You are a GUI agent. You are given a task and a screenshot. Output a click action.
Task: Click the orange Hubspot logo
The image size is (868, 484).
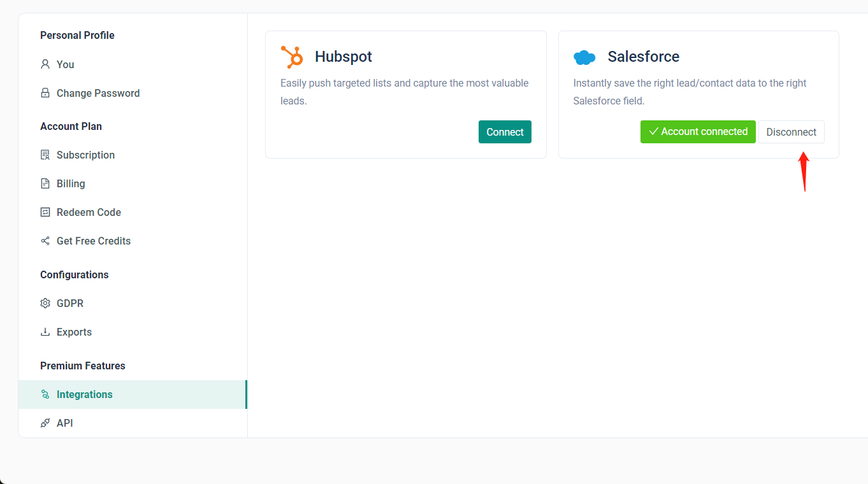pos(292,57)
